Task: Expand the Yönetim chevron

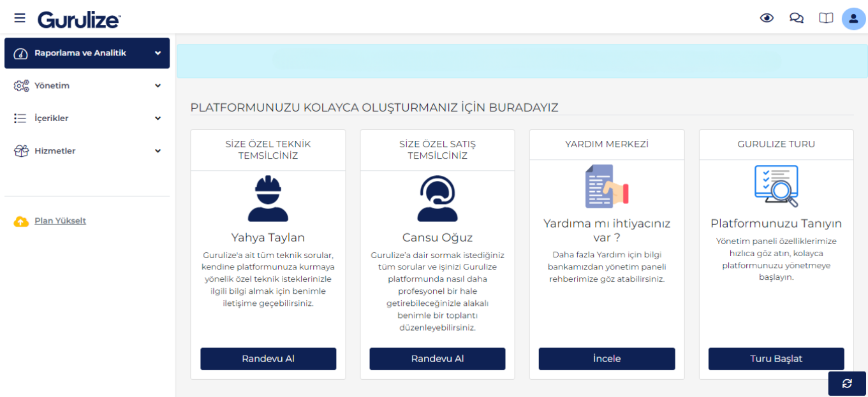Action: [x=158, y=86]
